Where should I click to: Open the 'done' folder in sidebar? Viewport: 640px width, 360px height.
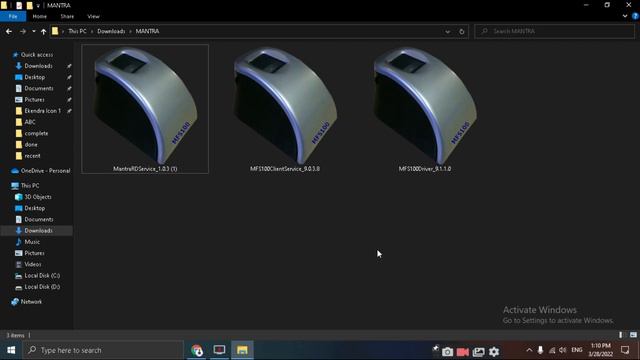click(x=31, y=144)
